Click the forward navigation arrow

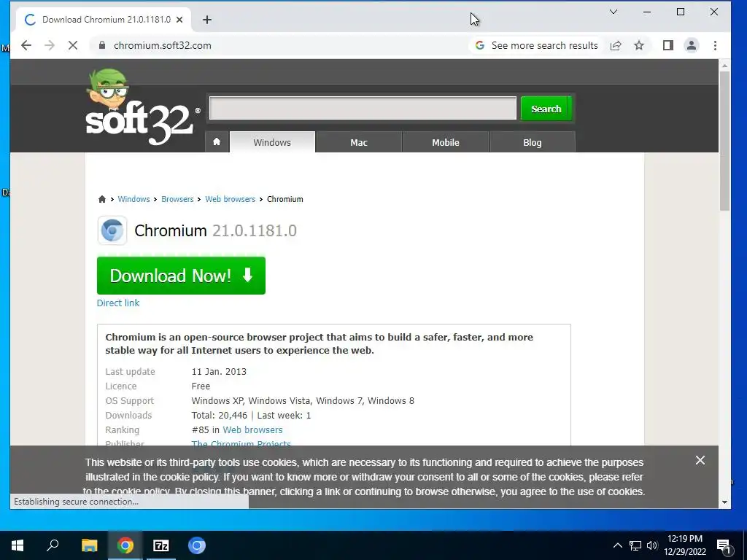(x=50, y=45)
